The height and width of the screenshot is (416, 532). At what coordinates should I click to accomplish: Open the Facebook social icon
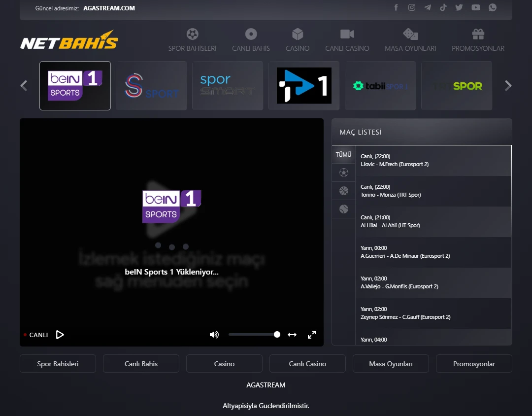[x=396, y=7]
